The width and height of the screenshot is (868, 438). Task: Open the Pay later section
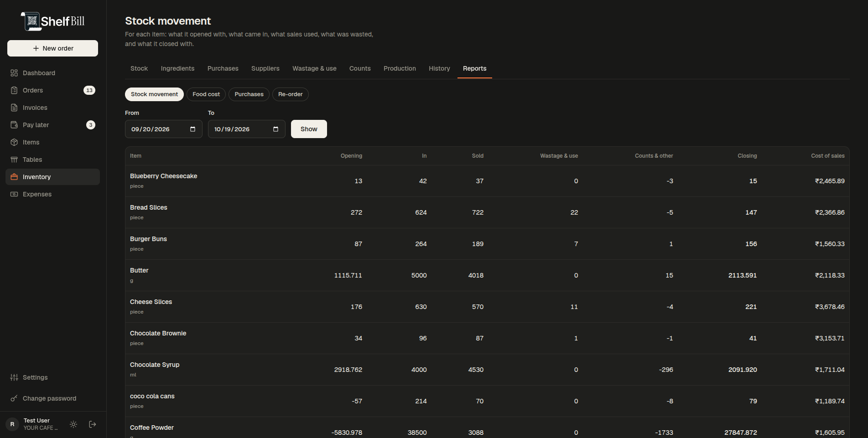pos(52,125)
